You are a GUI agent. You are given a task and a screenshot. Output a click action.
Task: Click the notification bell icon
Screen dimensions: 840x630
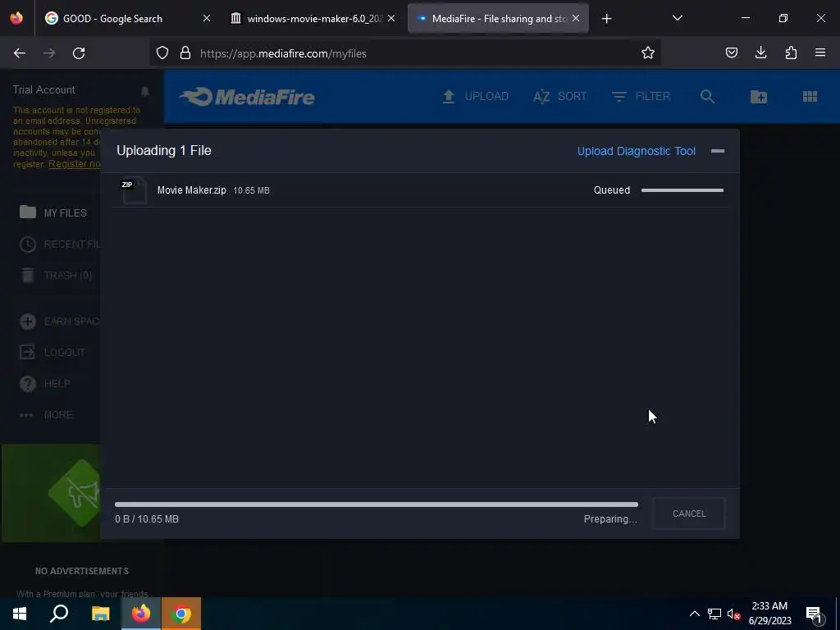(x=145, y=91)
